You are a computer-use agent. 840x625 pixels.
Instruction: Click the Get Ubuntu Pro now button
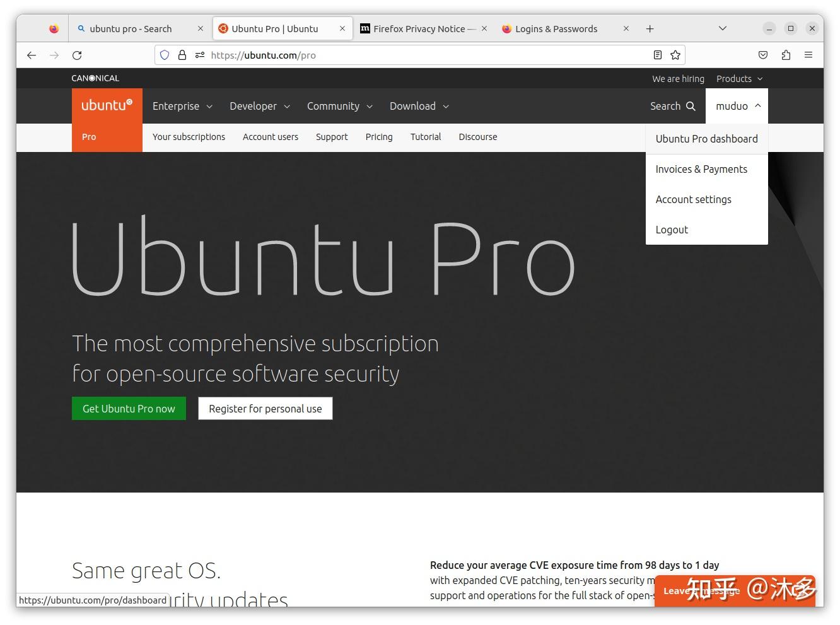click(x=129, y=408)
